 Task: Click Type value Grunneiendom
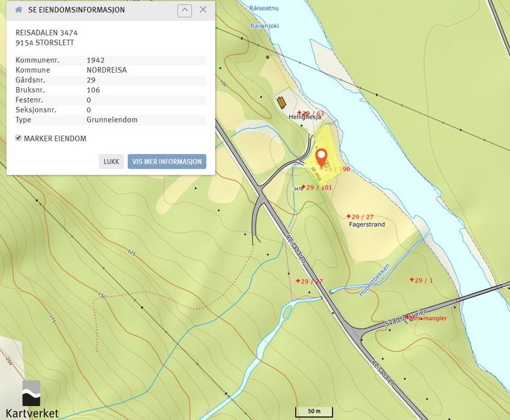coord(112,120)
